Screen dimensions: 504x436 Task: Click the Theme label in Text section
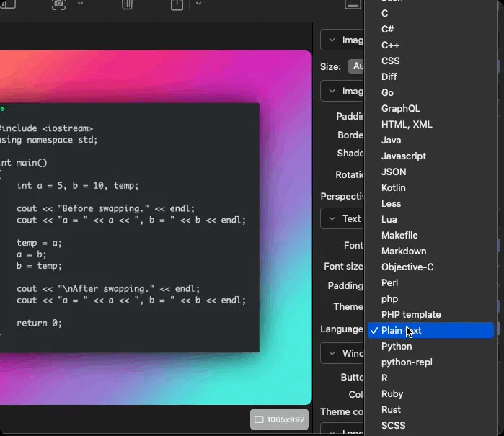[348, 306]
